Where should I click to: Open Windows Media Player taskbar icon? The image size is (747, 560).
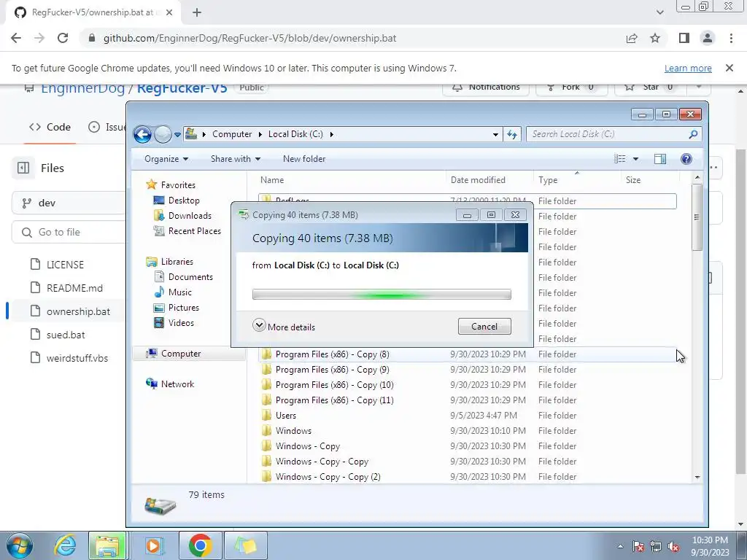coord(154,545)
